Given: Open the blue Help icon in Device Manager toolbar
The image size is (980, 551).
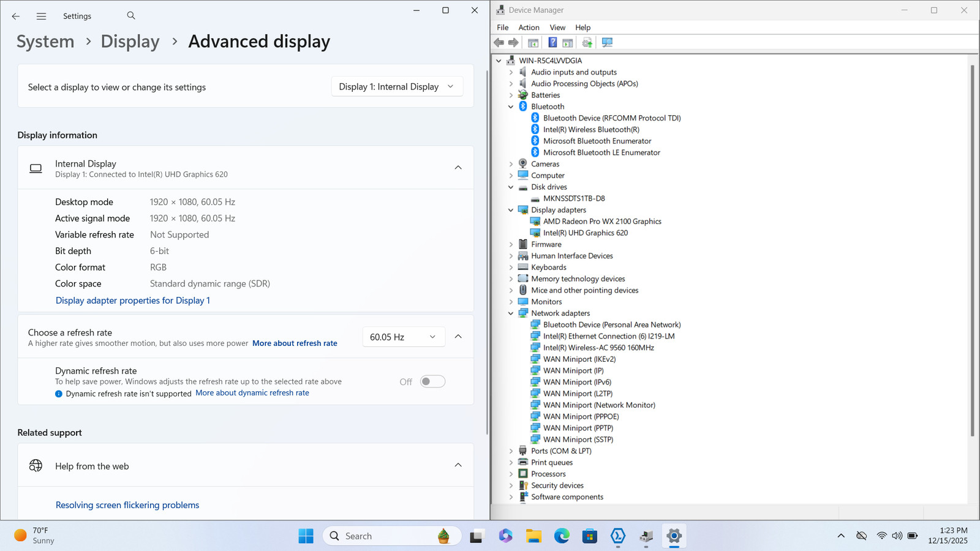Looking at the screenshot, I should tap(552, 42).
